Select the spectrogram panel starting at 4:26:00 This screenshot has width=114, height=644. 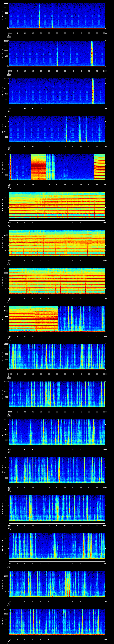click(x=57, y=167)
